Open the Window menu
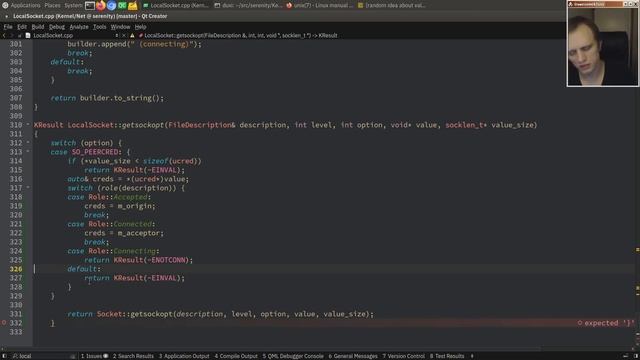This screenshot has width=640, height=360. 120,27
